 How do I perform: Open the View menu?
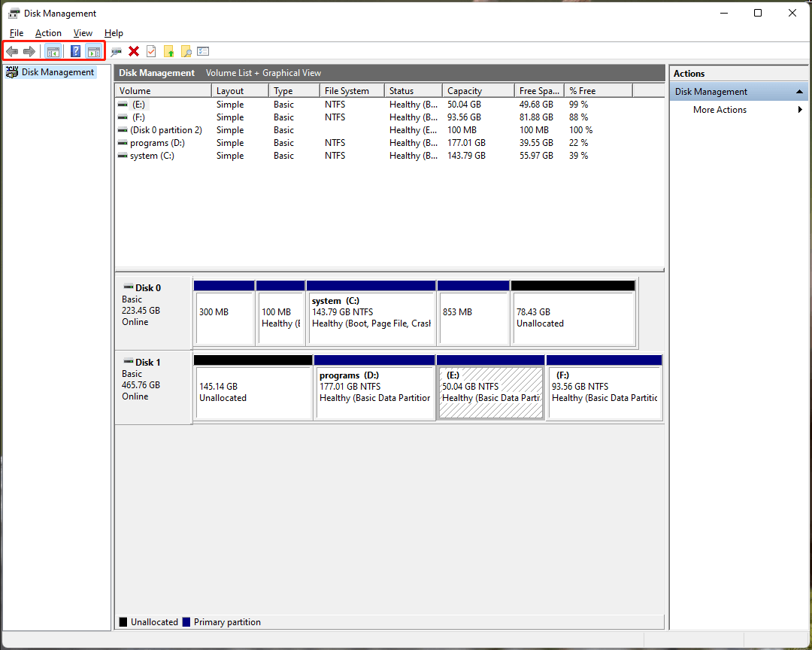(x=83, y=33)
